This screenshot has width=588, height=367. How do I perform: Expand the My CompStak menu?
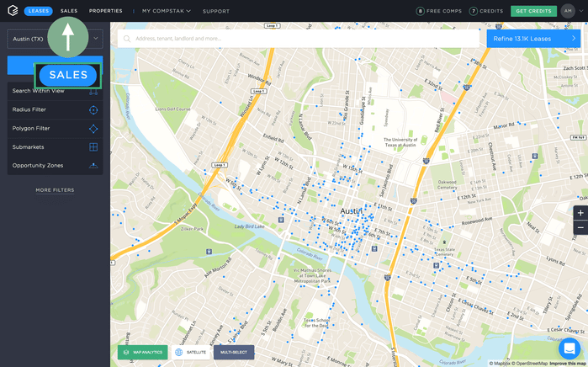(x=166, y=11)
